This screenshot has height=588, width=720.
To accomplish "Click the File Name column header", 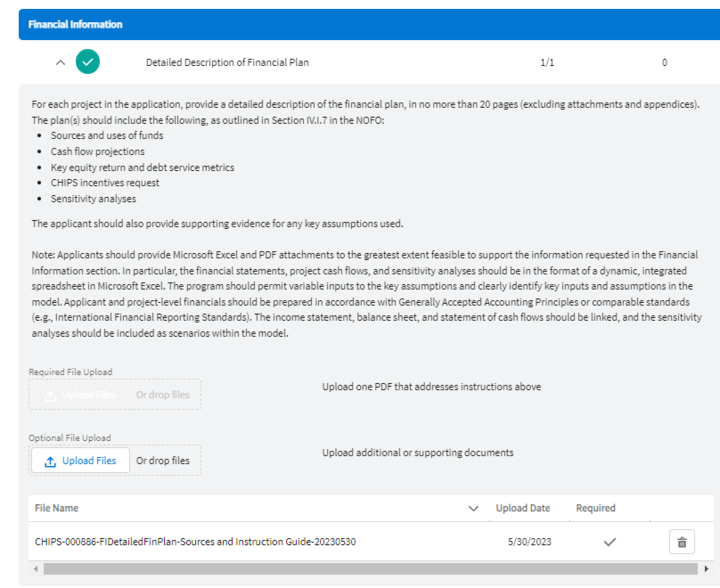I will pos(57,508).
